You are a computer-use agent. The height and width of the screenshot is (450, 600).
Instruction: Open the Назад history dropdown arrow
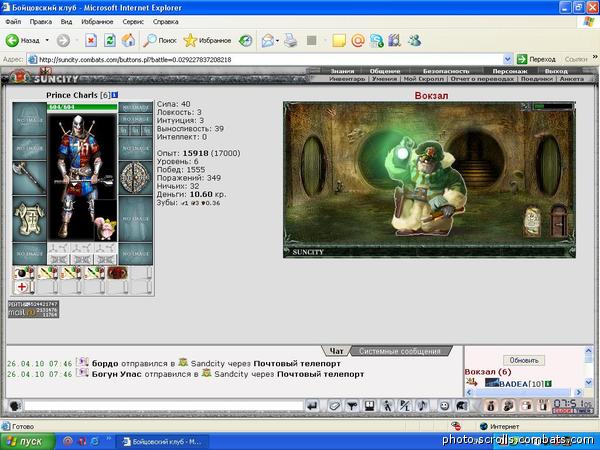(47, 40)
